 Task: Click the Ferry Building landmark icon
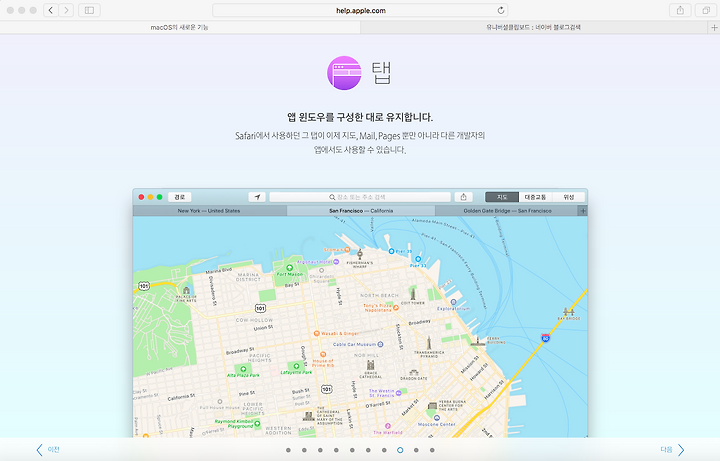click(x=478, y=340)
